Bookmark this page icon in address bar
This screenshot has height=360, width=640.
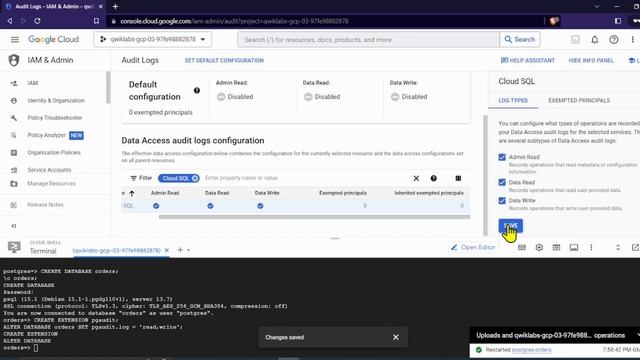[x=96, y=21]
